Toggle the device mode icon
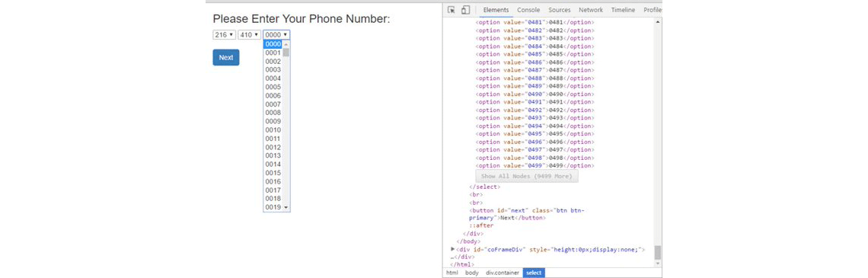868x278 pixels. (465, 10)
